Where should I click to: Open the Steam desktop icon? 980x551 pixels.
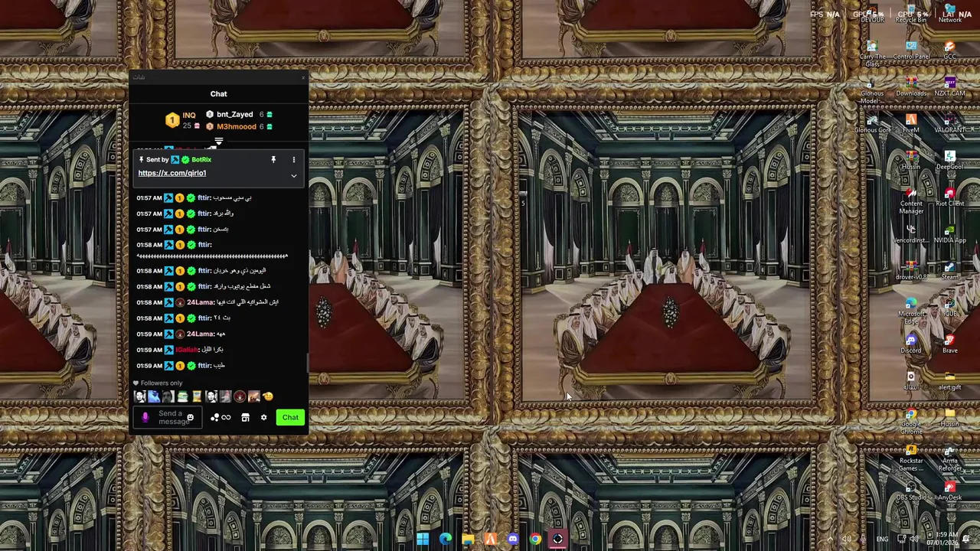pos(950,271)
